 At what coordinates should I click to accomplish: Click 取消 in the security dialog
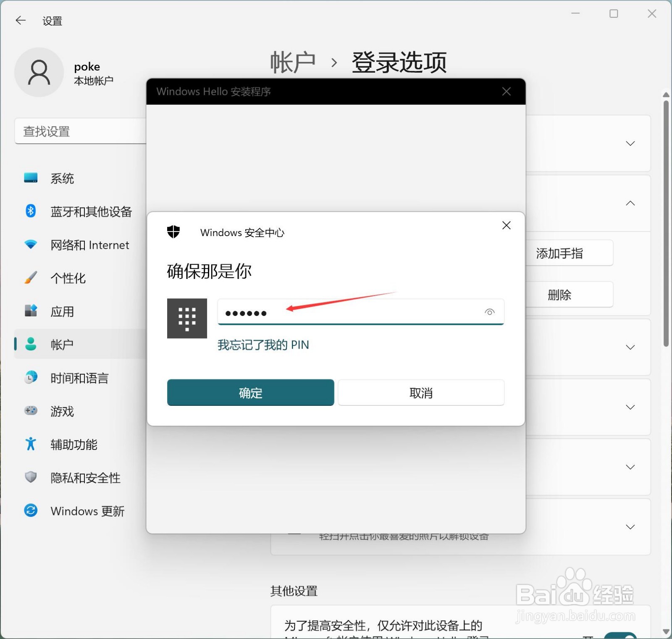(x=421, y=392)
